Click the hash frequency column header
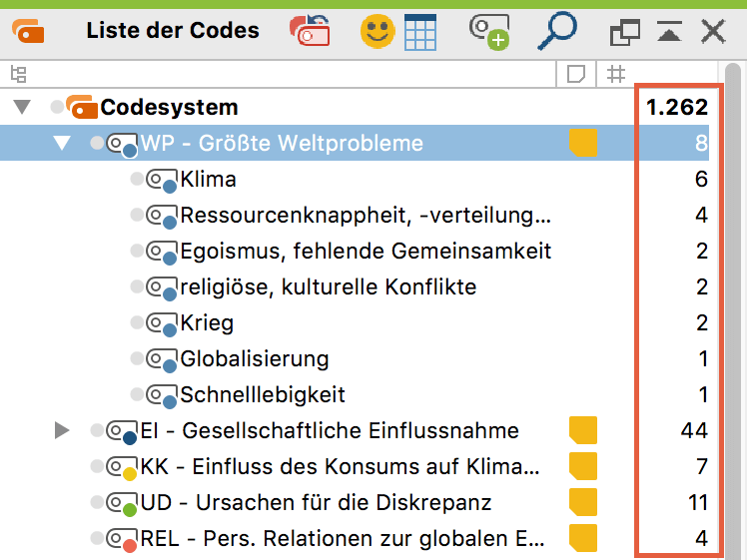The image size is (747, 560). (x=615, y=74)
